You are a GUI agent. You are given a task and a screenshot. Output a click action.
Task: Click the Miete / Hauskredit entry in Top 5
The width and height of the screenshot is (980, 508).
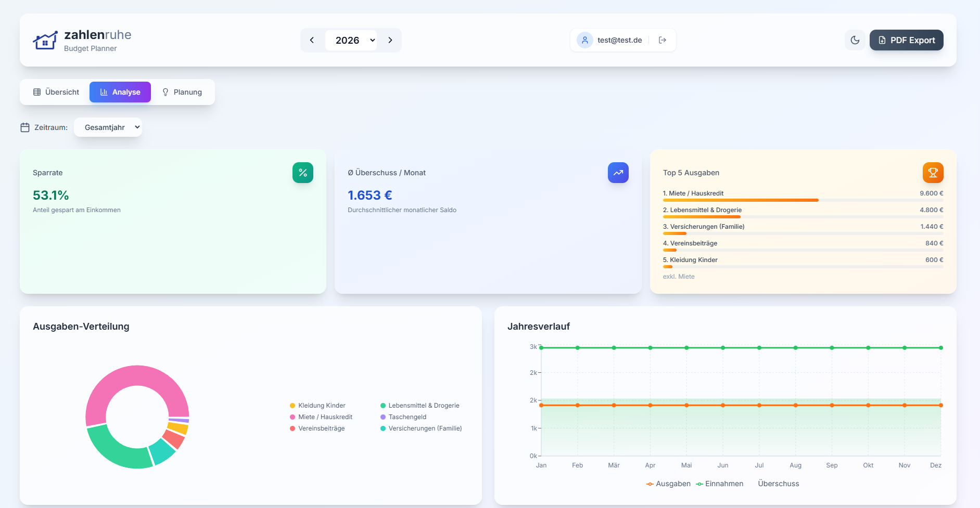pos(693,193)
